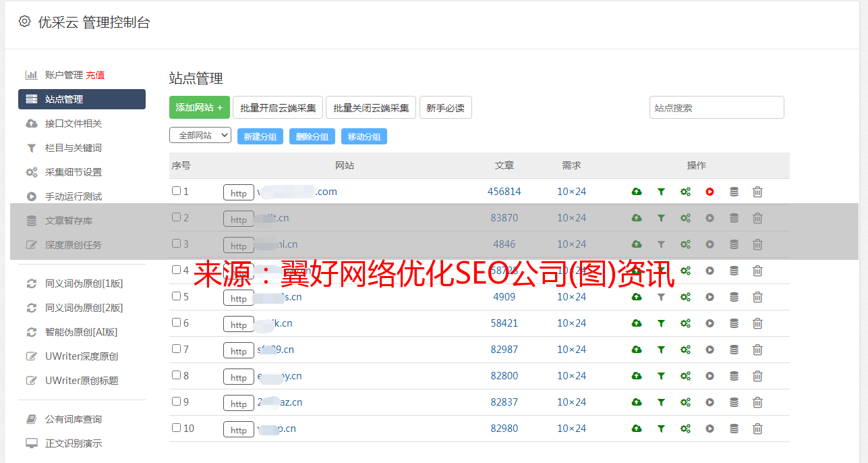The height and width of the screenshot is (463, 868).
Task: Go to 接口文件相关 in the sidebar
Action: pos(74,124)
